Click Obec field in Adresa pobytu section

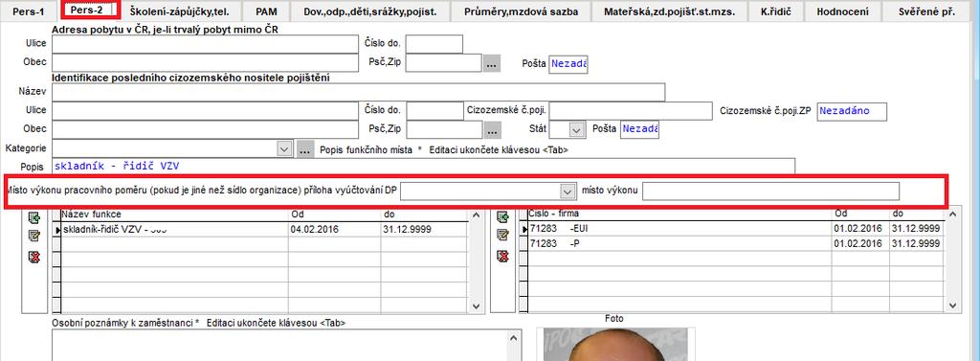click(205, 63)
